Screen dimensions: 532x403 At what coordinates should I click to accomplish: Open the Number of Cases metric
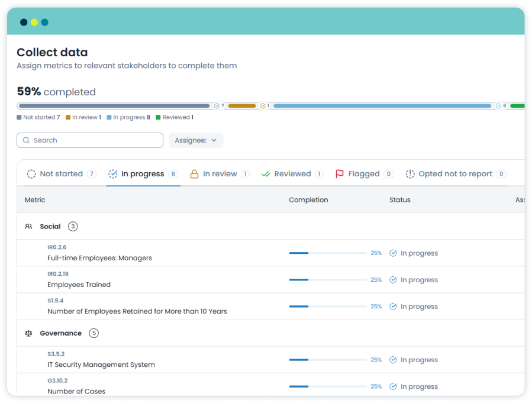click(x=76, y=391)
